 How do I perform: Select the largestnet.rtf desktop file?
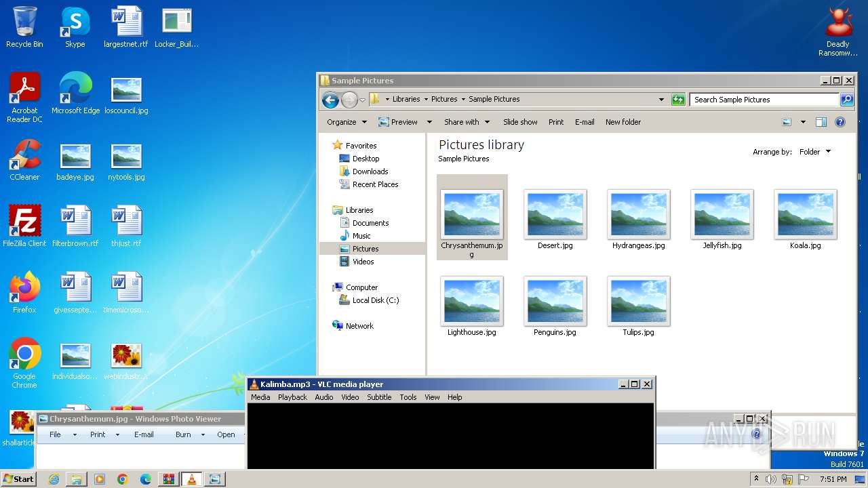coord(126,27)
